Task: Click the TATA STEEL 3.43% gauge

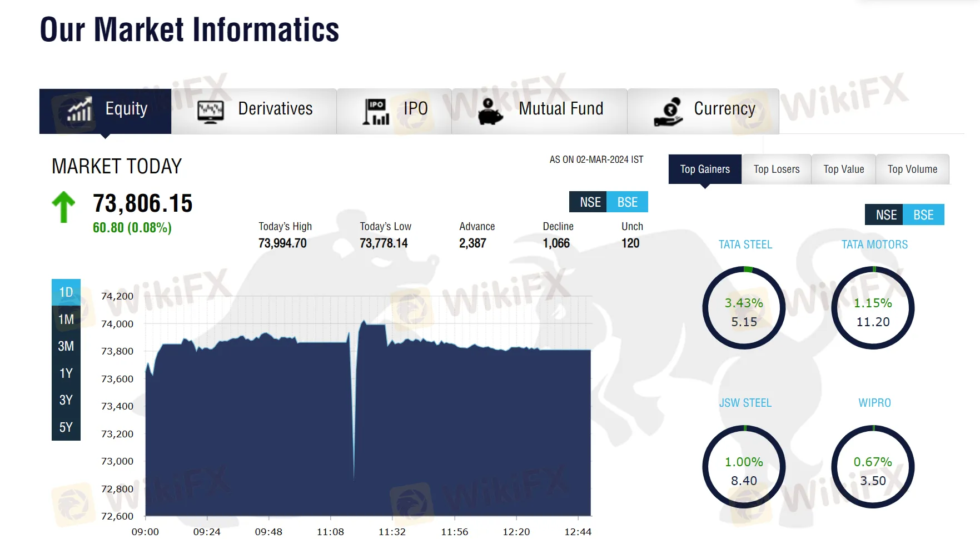Action: 744,308
